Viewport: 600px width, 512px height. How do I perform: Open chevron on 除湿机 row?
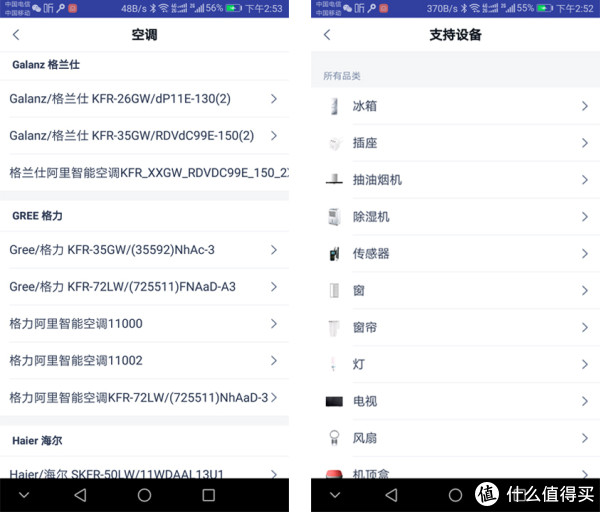coord(585,217)
